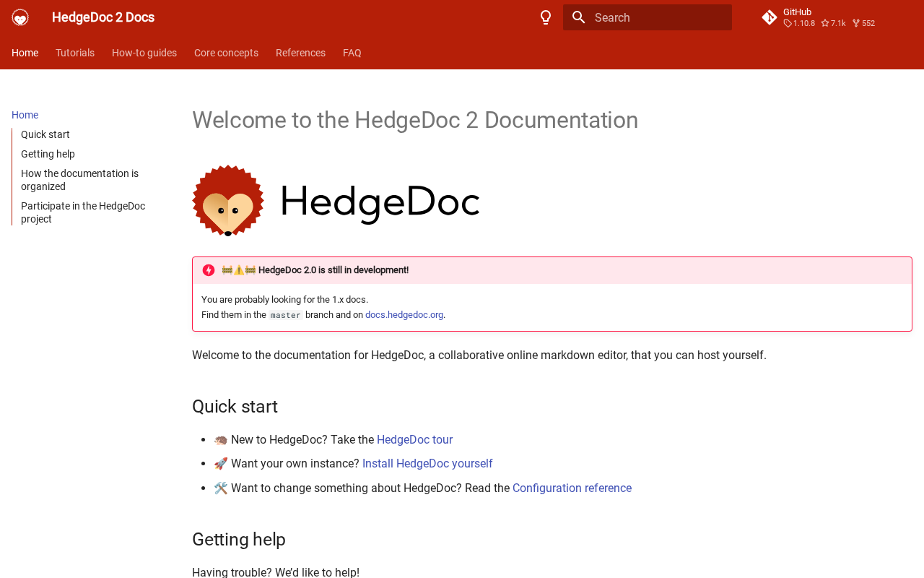Open the Configuration reference link
The width and height of the screenshot is (924, 578).
coord(572,488)
